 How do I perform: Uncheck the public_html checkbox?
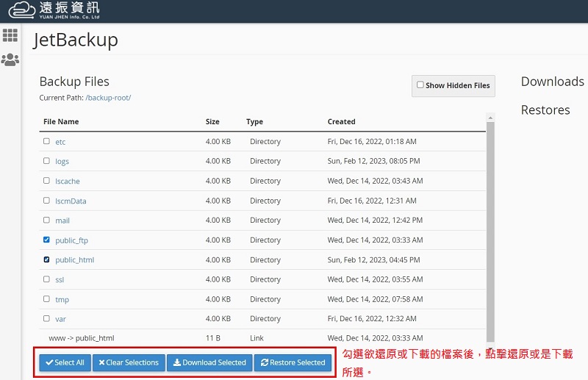[46, 259]
